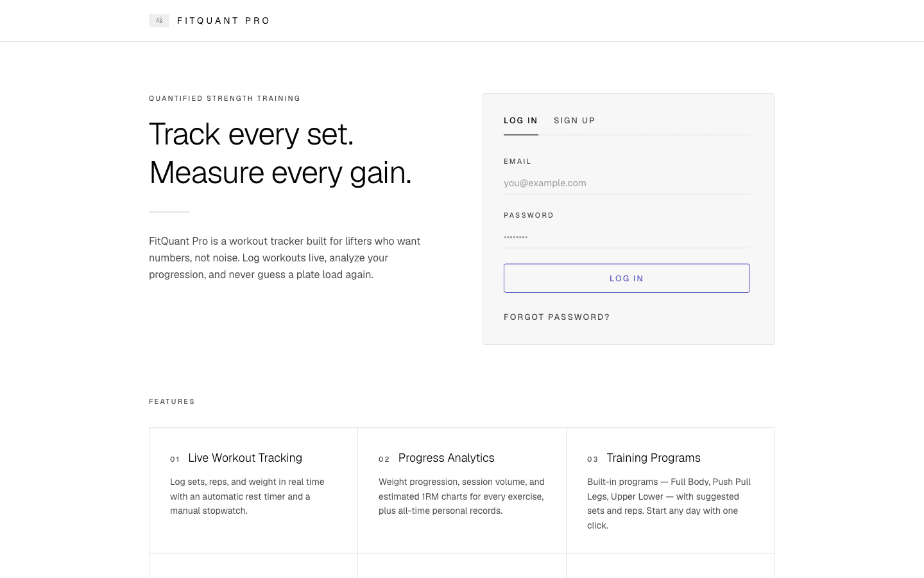Click the FITQUANT PRO brand name
Image resolution: width=924 pixels, height=578 pixels.
(x=223, y=21)
